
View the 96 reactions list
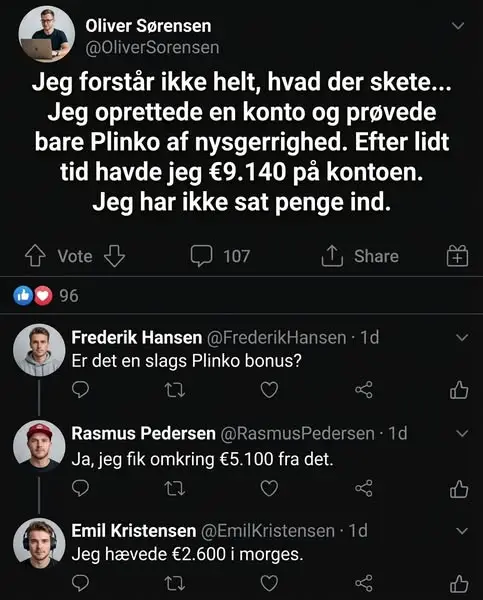coord(46,296)
